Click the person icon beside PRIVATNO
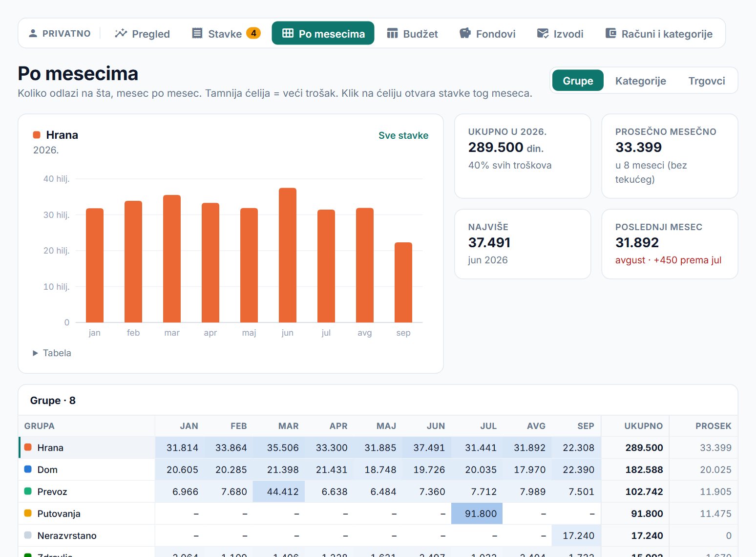The width and height of the screenshot is (756, 557). click(33, 33)
